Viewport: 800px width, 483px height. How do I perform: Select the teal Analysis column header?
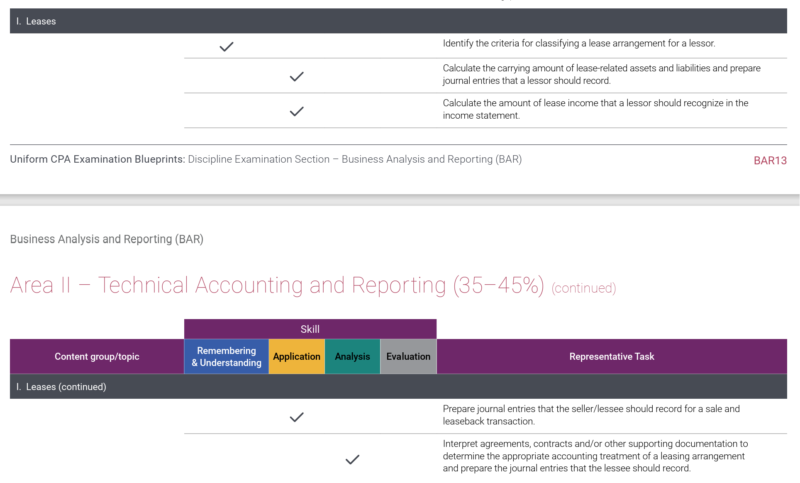tap(352, 357)
